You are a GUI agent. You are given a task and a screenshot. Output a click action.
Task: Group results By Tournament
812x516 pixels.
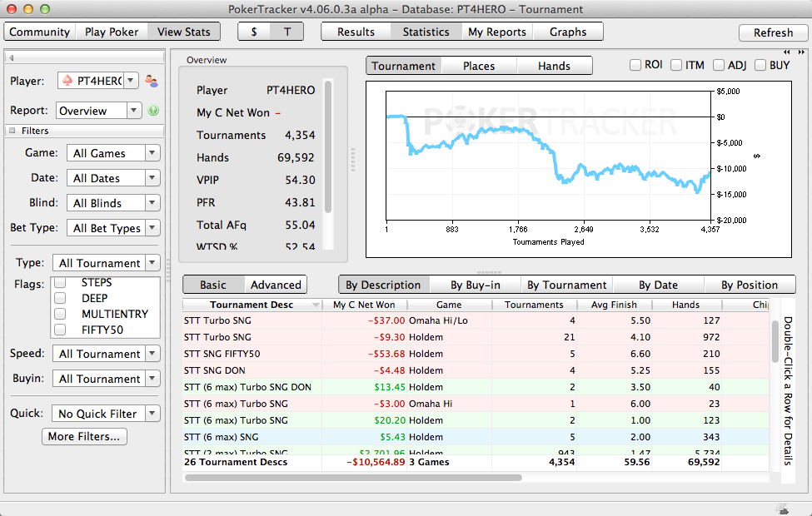click(x=567, y=285)
